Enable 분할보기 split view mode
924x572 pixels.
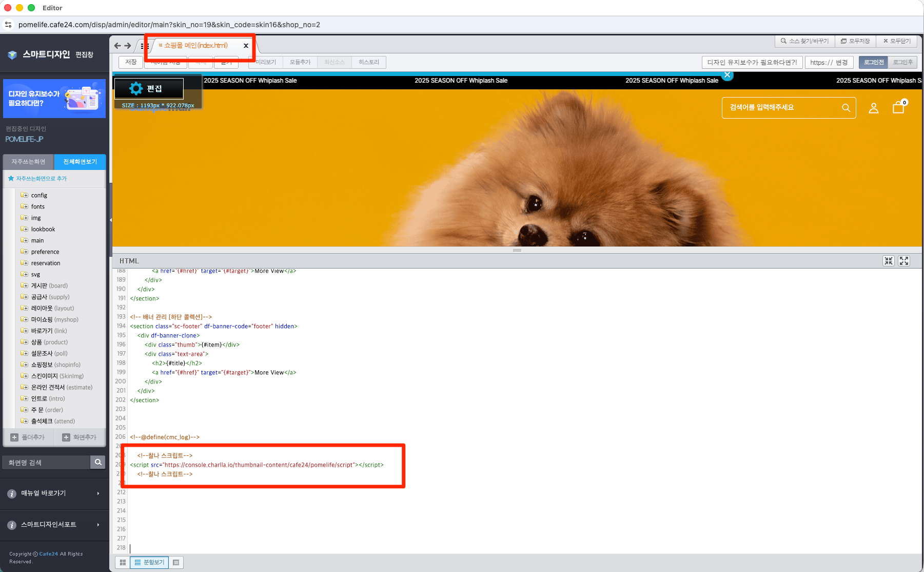[149, 563]
